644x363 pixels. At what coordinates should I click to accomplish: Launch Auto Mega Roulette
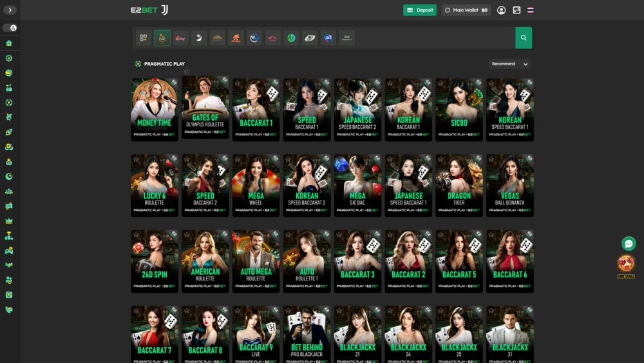click(256, 262)
